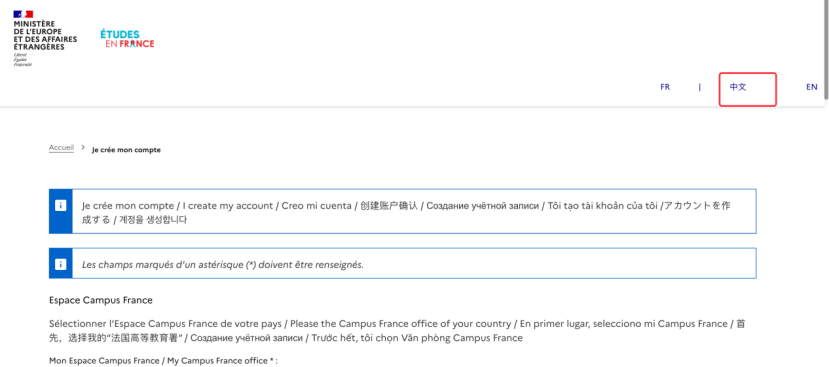Open the Études en France logo
Viewport: 829px width, 367px height.
pyautogui.click(x=127, y=39)
